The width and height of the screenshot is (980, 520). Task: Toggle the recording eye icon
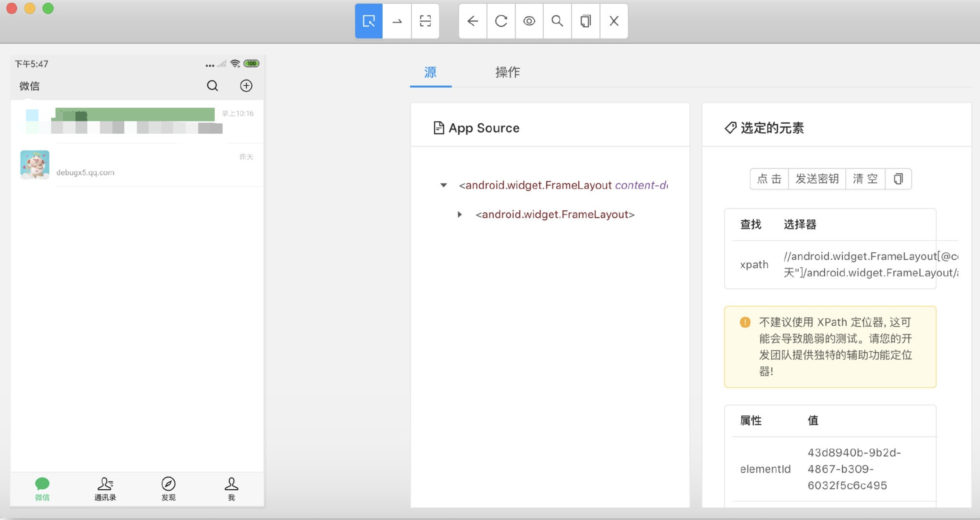point(529,21)
